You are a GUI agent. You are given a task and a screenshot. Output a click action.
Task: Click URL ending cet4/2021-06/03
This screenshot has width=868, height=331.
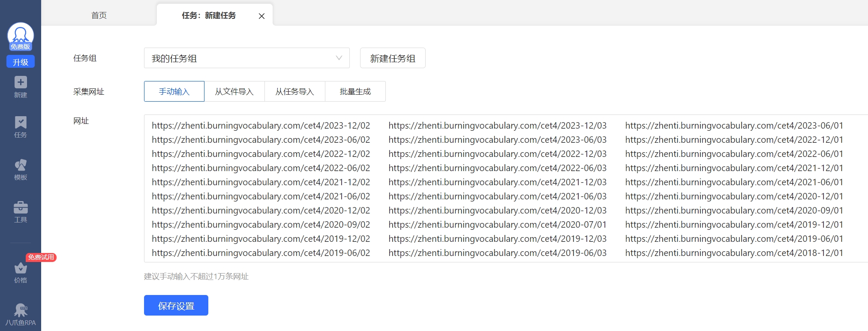[498, 196]
